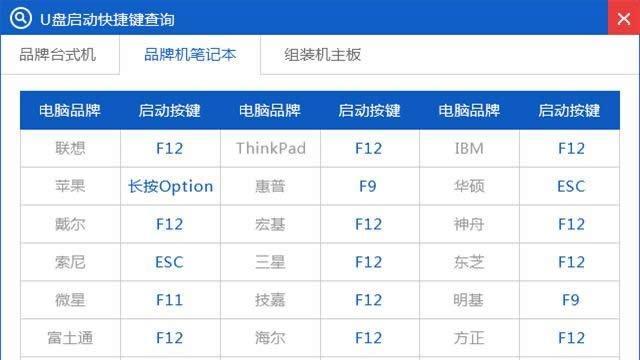The height and width of the screenshot is (360, 640).
Task: Click the 方正 brand cell
Action: [469, 338]
